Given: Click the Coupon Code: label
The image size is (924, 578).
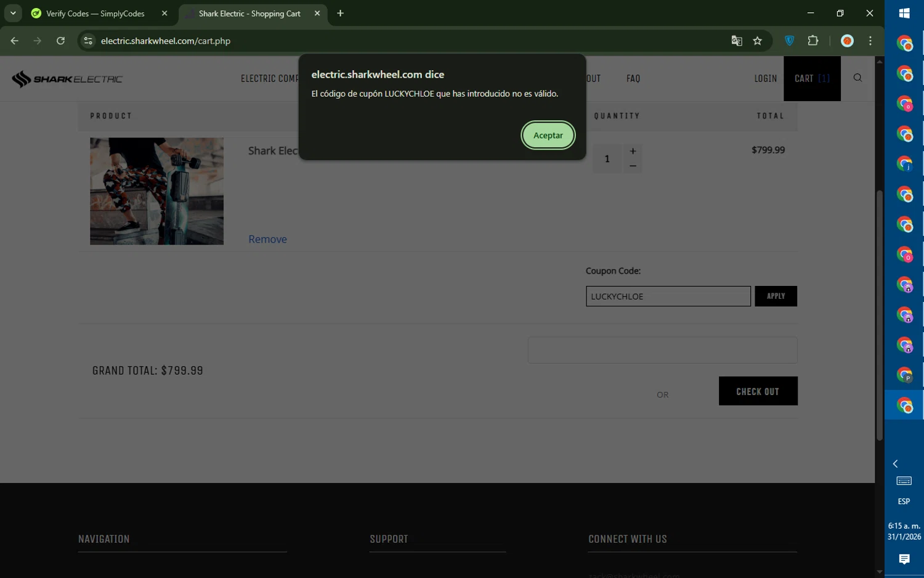Looking at the screenshot, I should [x=613, y=271].
